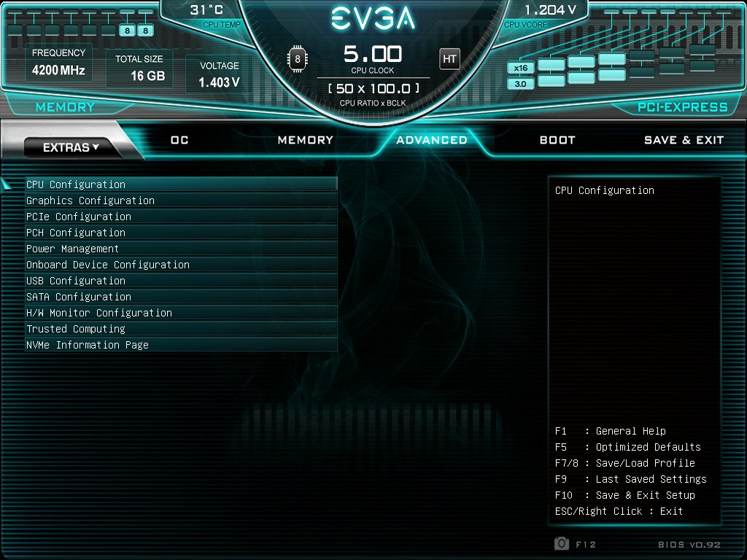The height and width of the screenshot is (560, 747).
Task: Go to the SAVE & EXIT tab
Action: 684,140
